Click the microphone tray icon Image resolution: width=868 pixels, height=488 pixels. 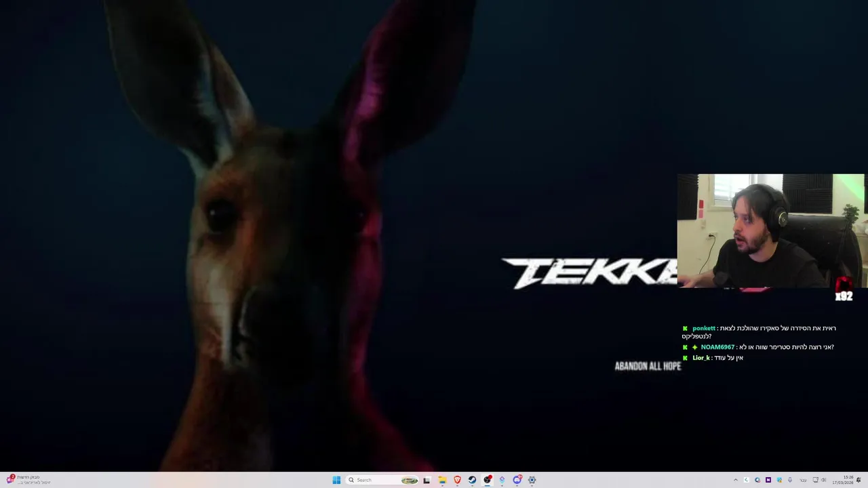pos(790,480)
